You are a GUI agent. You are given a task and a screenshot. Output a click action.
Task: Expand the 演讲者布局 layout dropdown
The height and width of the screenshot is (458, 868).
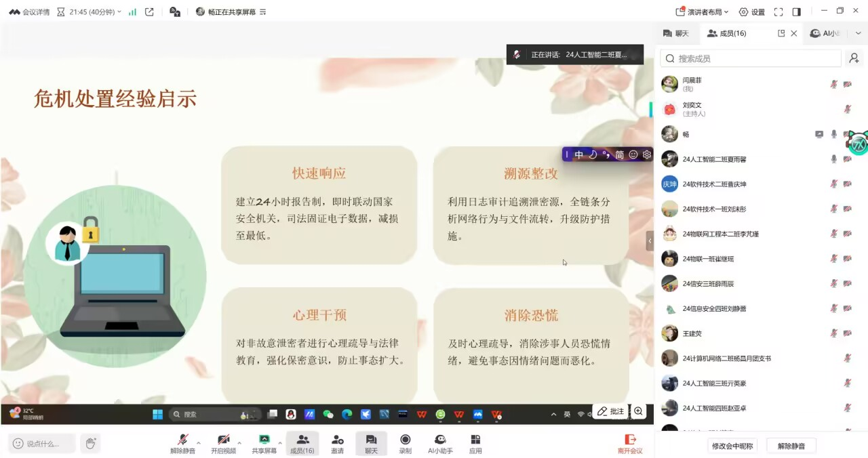pyautogui.click(x=702, y=12)
